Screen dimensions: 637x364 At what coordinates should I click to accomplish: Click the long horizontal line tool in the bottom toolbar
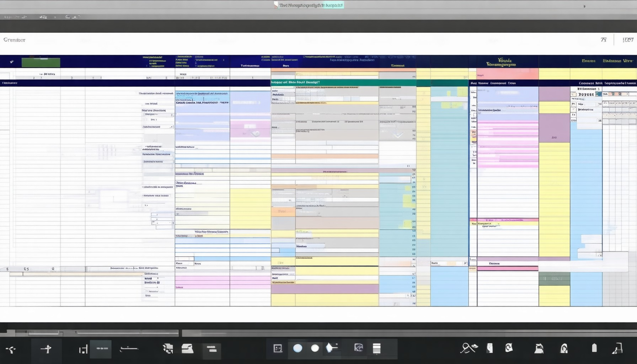[129, 349]
